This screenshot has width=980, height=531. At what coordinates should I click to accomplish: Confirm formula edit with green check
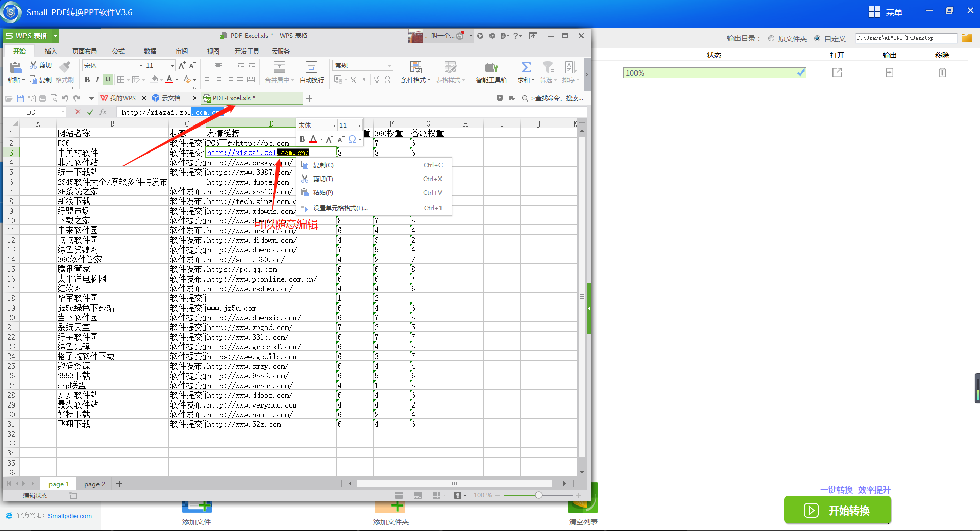click(90, 112)
